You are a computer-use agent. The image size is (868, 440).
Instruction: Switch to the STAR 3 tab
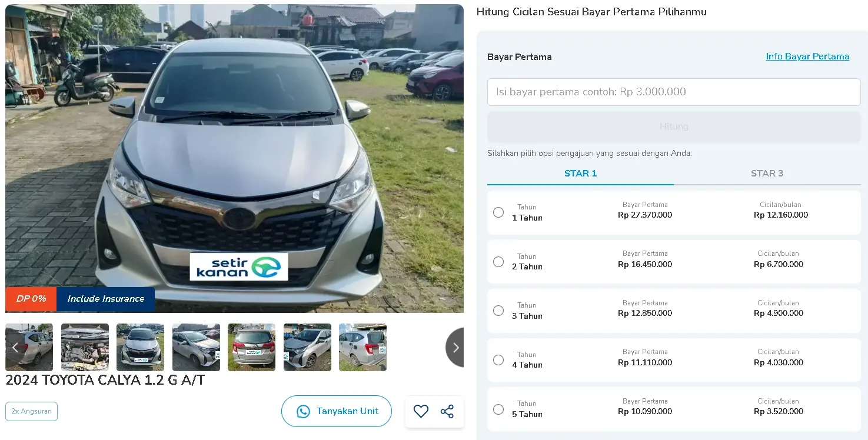click(767, 174)
